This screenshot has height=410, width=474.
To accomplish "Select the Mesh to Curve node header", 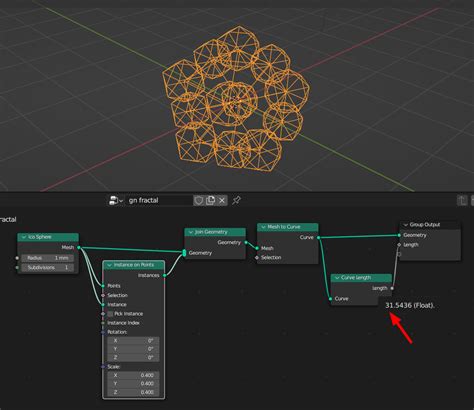I will 288,227.
